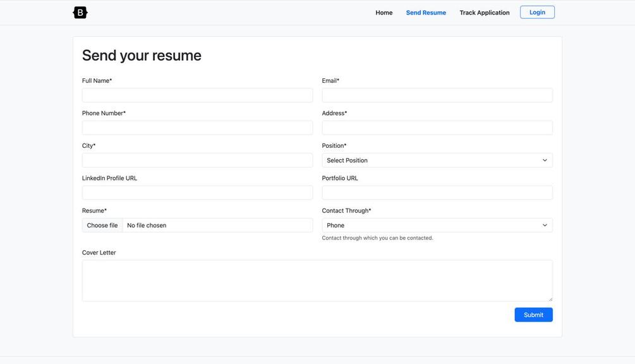Screen dimensions: 635x364
Task: Click the 'Full Name*' label
Action: [97, 81]
